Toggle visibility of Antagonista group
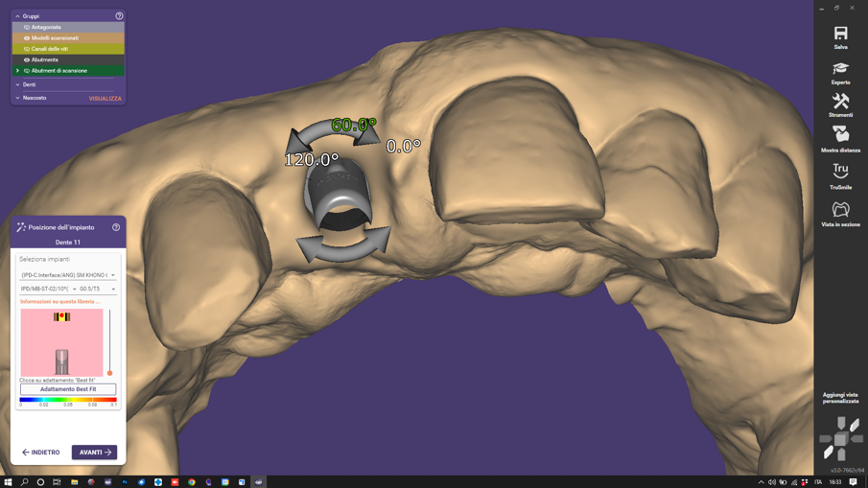Viewport: 868px width, 488px height. [x=27, y=27]
